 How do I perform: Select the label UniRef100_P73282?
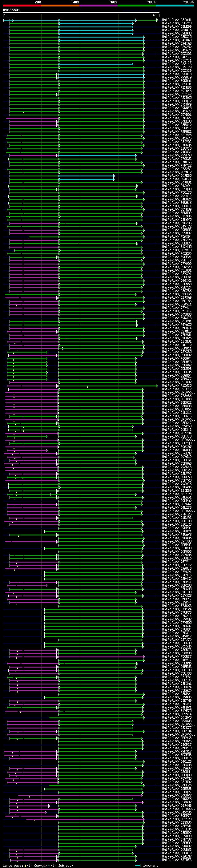[x=177, y=169]
